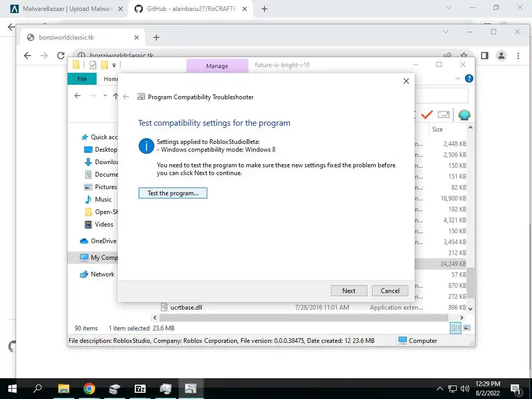Show hidden system tray icons
Screen dimensions: 532x399
coord(440,389)
